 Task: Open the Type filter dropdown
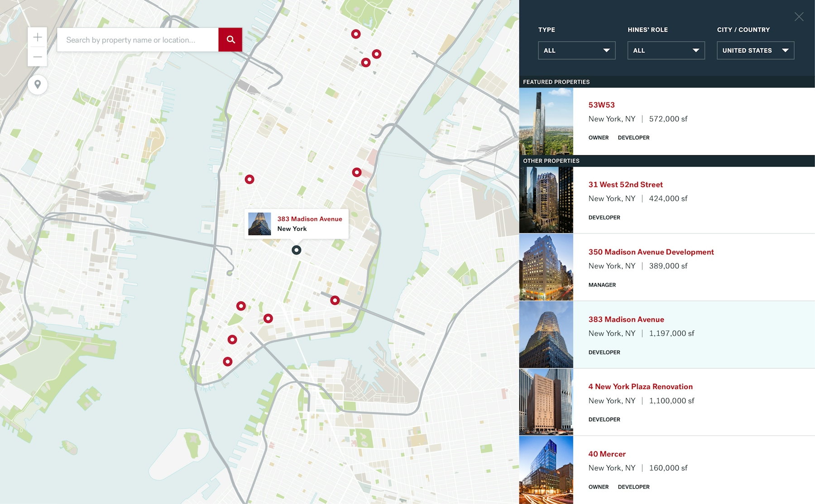click(x=576, y=51)
